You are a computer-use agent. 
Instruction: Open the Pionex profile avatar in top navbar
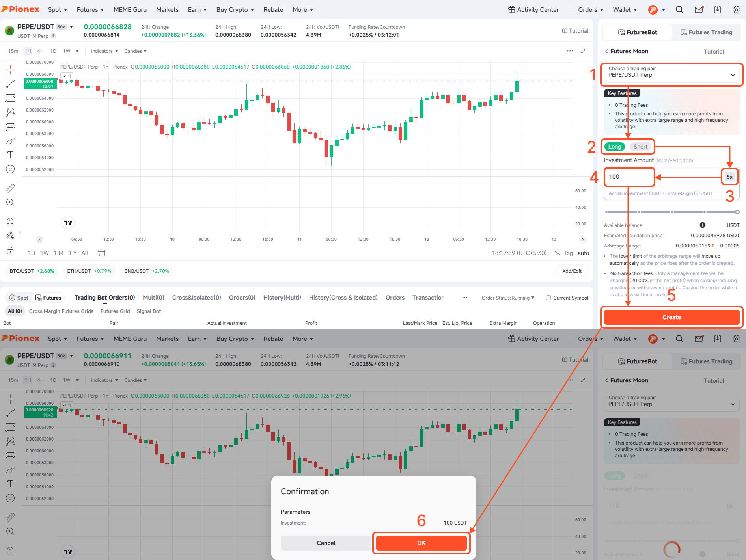[653, 10]
